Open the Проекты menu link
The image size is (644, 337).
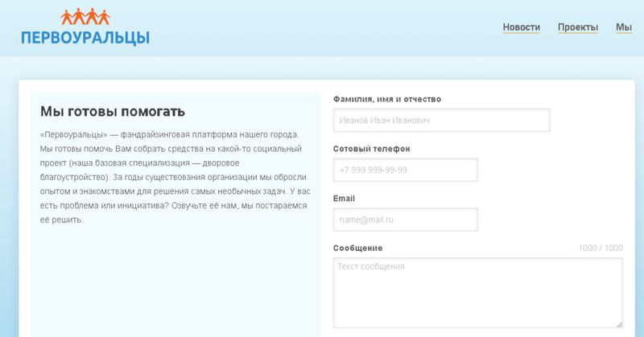[578, 27]
